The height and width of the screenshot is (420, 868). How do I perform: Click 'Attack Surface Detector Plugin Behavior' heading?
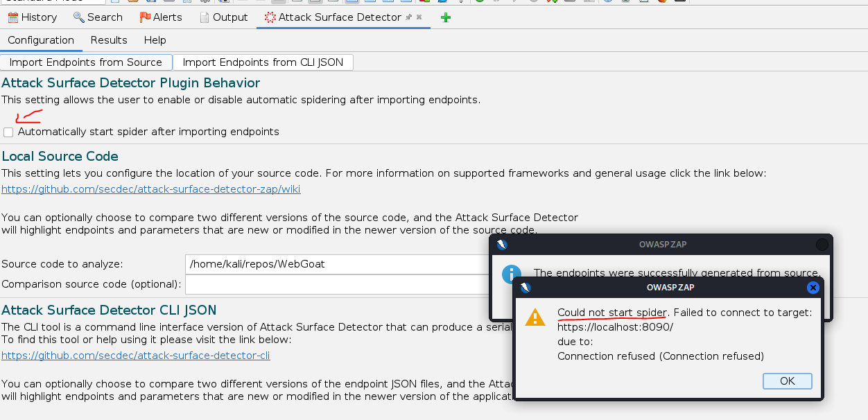[131, 83]
